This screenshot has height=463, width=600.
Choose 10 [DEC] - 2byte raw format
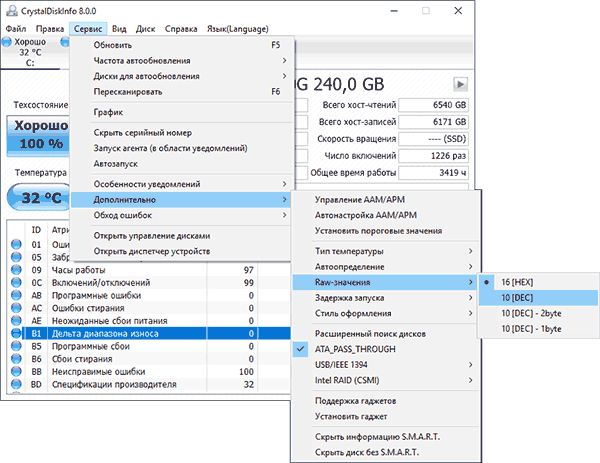click(538, 313)
